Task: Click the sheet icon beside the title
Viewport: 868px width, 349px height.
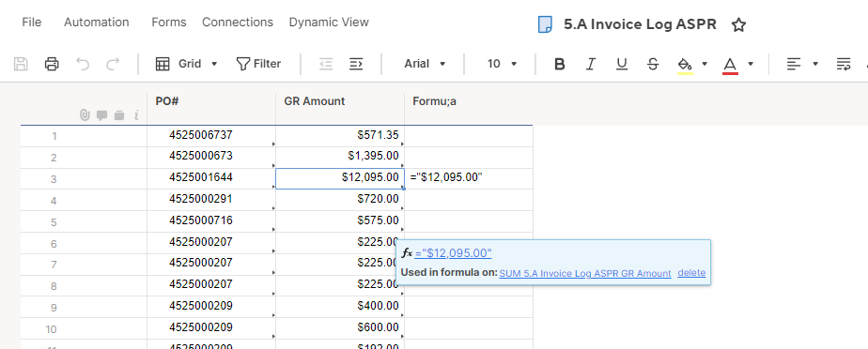Action: coord(545,24)
